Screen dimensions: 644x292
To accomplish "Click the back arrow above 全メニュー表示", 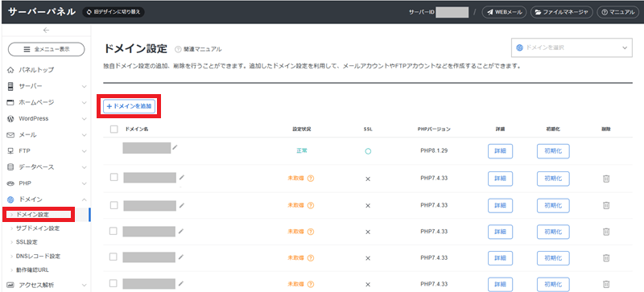I will [46, 30].
